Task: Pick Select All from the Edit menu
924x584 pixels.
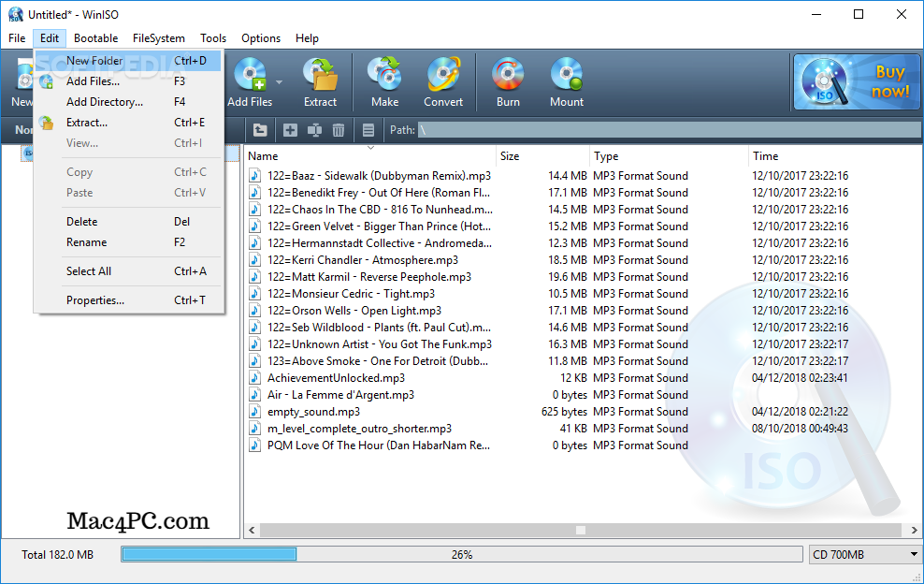Action: pyautogui.click(x=128, y=271)
